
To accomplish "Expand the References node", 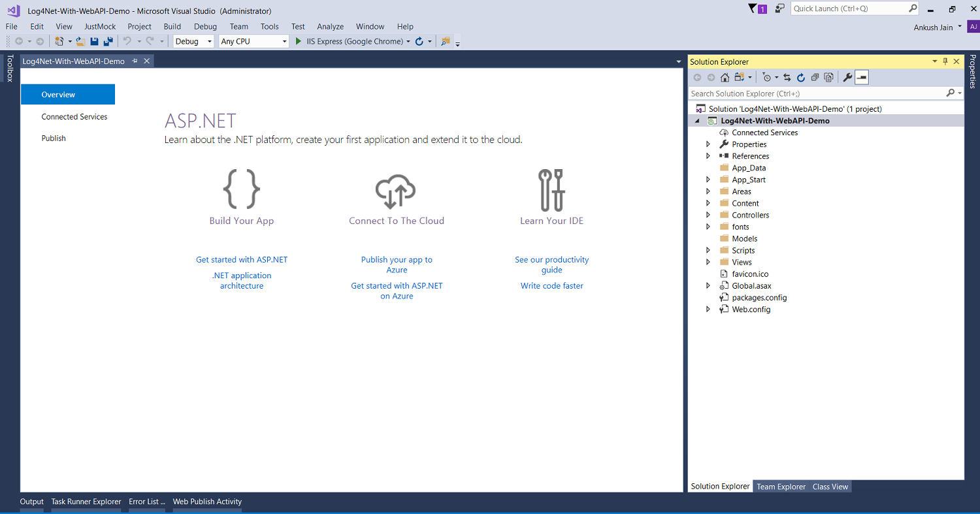I will 708,156.
